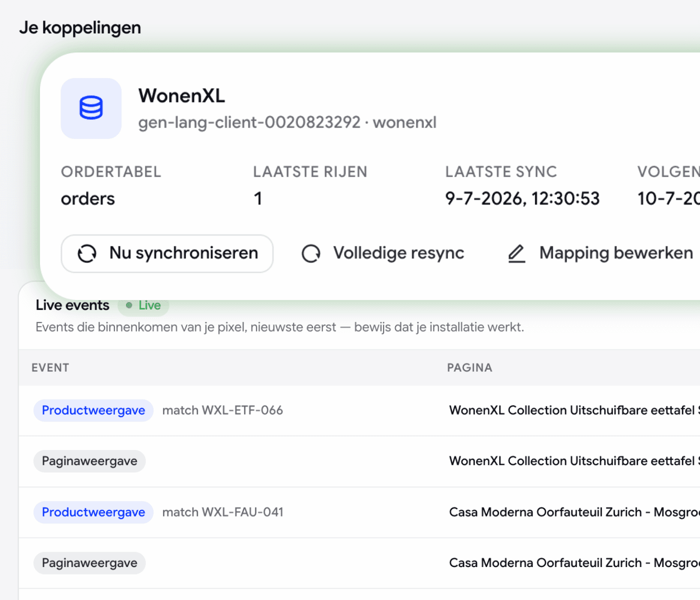Image resolution: width=700 pixels, height=600 pixels.
Task: Click the Casa Moderna page title in its Paginaweergave row
Action: tap(574, 563)
